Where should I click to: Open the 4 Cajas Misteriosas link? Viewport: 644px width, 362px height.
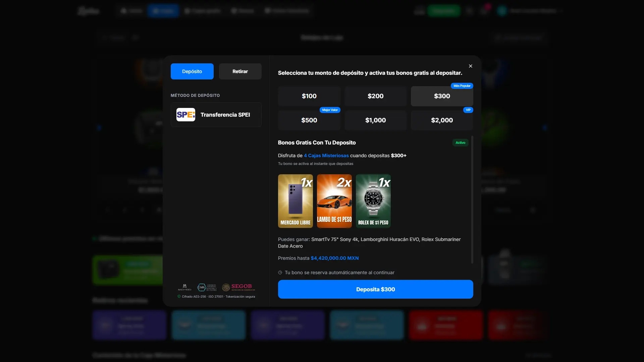(326, 156)
